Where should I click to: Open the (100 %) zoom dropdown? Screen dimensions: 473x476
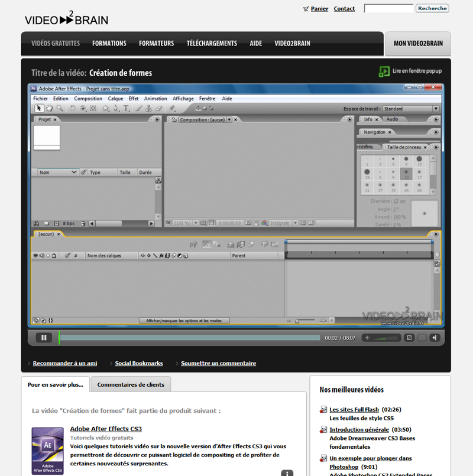click(196, 223)
